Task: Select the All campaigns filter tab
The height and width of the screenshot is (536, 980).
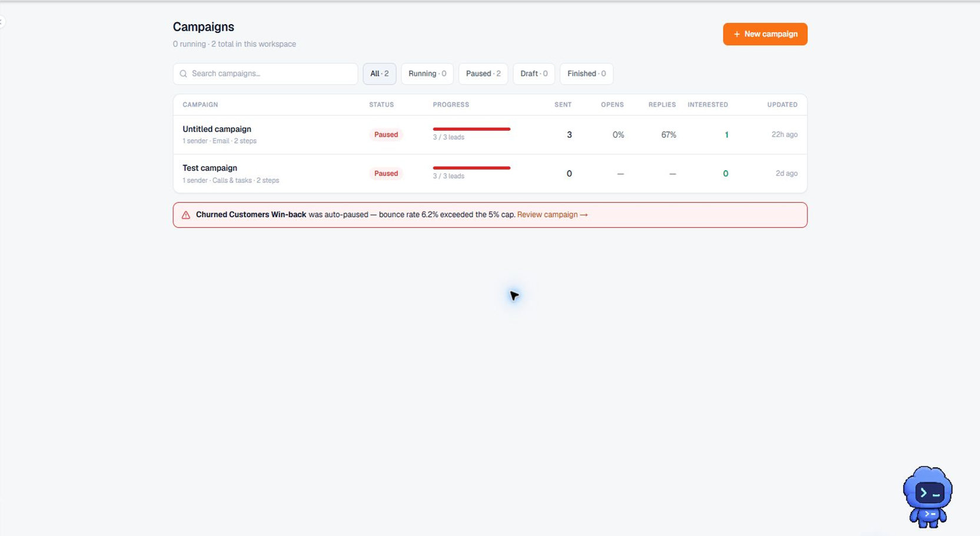Action: [x=379, y=74]
